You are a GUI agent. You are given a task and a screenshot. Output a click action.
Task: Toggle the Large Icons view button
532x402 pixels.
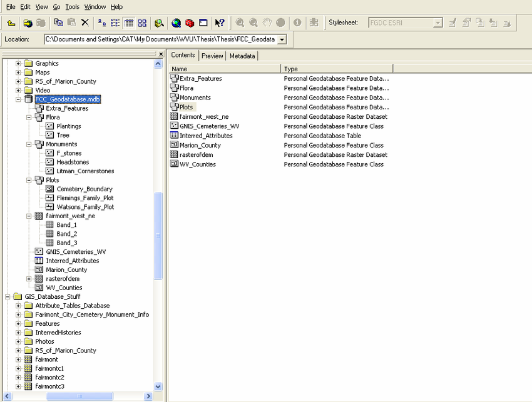tap(102, 23)
